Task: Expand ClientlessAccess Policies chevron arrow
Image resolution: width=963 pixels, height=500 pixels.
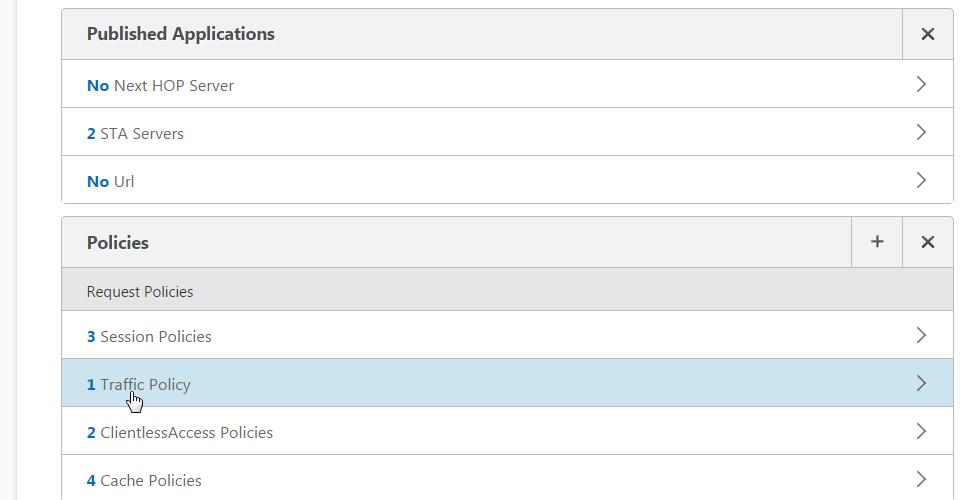Action: [x=921, y=431]
